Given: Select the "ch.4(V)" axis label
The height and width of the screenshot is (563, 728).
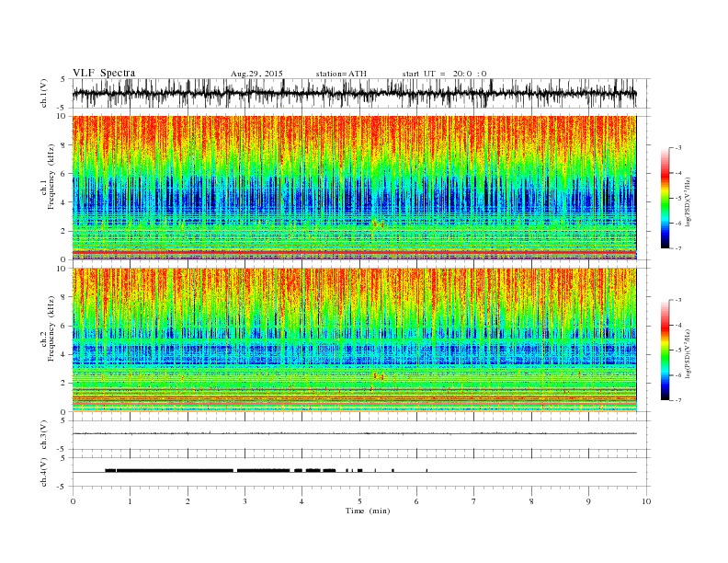Looking at the screenshot, I should [44, 472].
